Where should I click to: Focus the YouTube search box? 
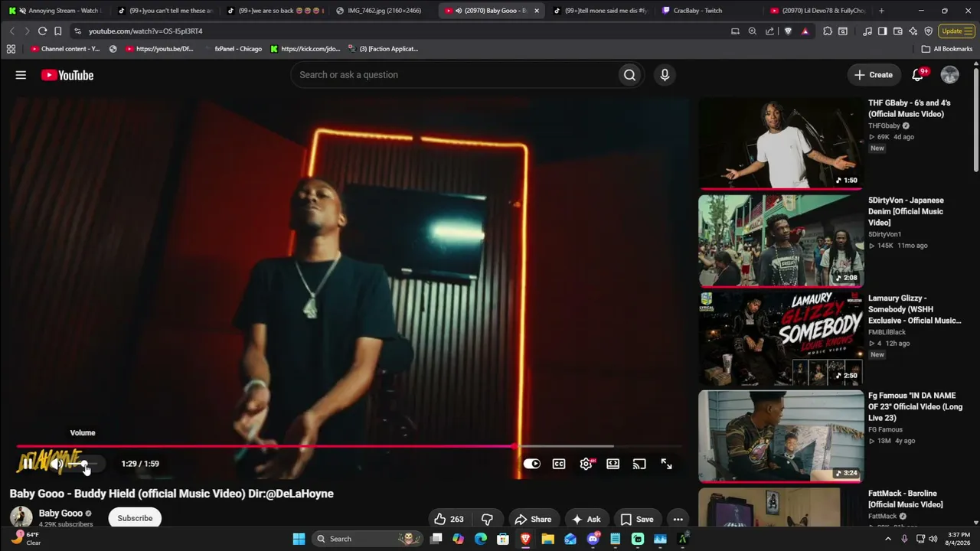[x=454, y=75]
